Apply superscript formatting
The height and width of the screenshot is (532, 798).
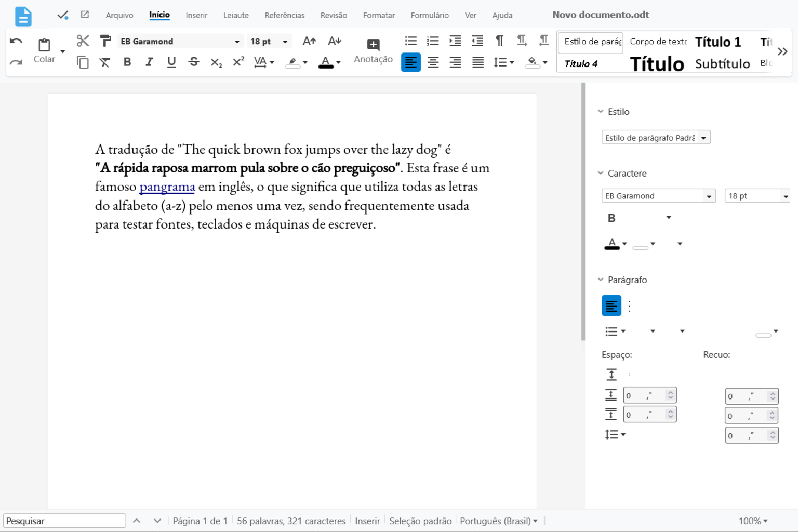(238, 62)
